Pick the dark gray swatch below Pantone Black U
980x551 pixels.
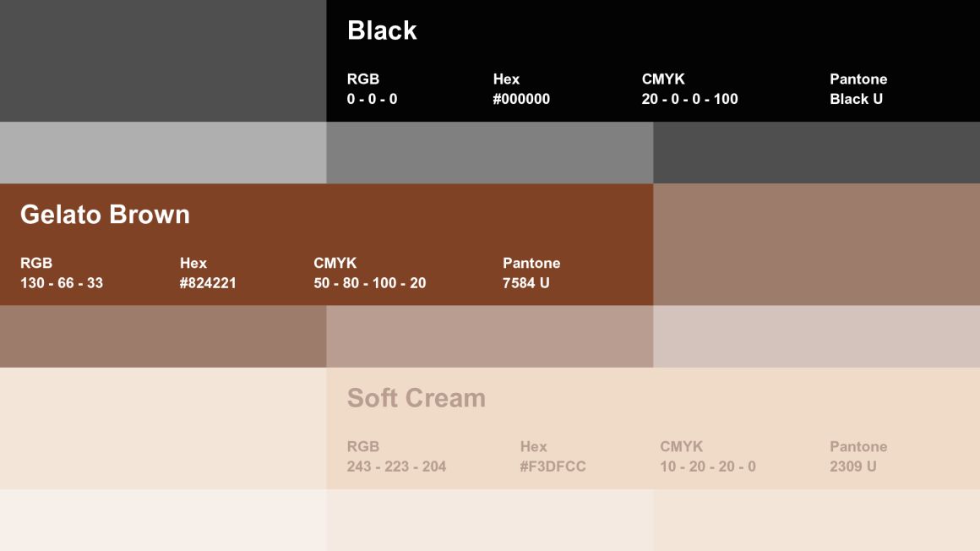click(x=816, y=153)
